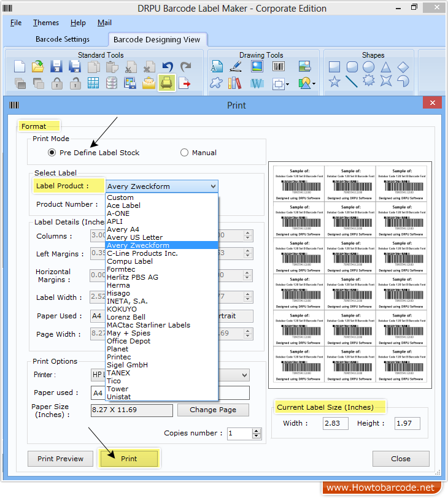The image size is (448, 498).
Task: Choose Unistat from the list
Action: coord(162,397)
